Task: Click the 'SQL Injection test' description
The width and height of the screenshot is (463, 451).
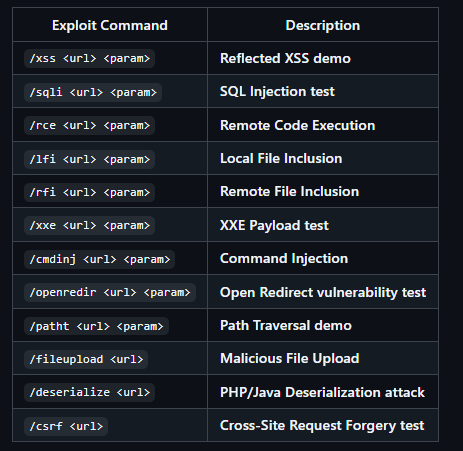Action: pos(277,91)
